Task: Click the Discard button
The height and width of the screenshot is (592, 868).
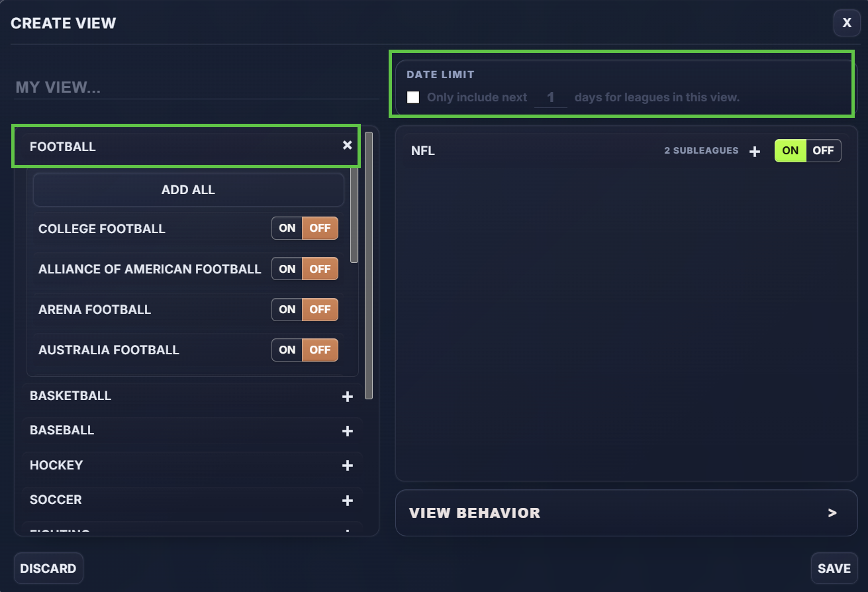Action: click(48, 569)
